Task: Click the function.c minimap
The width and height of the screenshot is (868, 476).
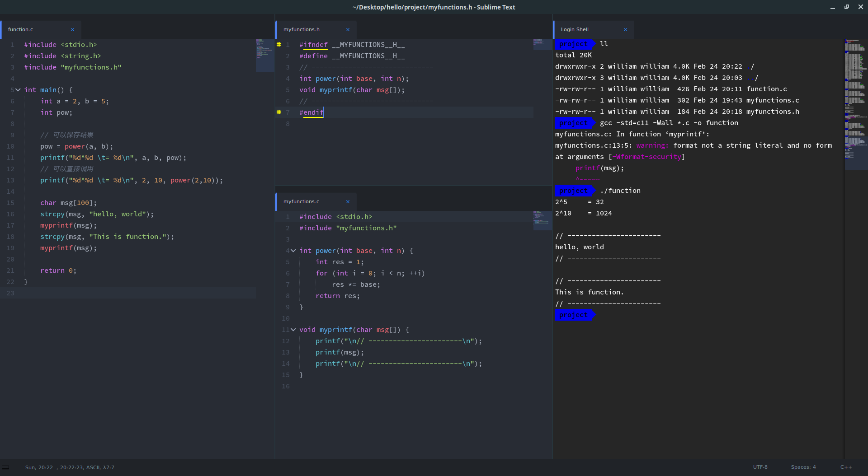Action: point(265,56)
